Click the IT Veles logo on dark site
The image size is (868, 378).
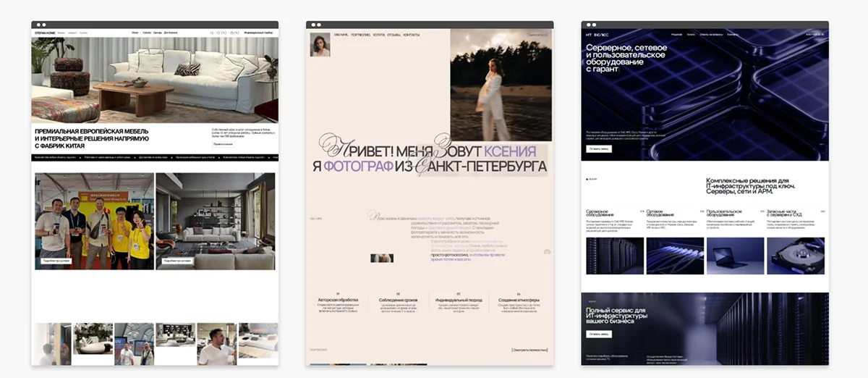597,34
